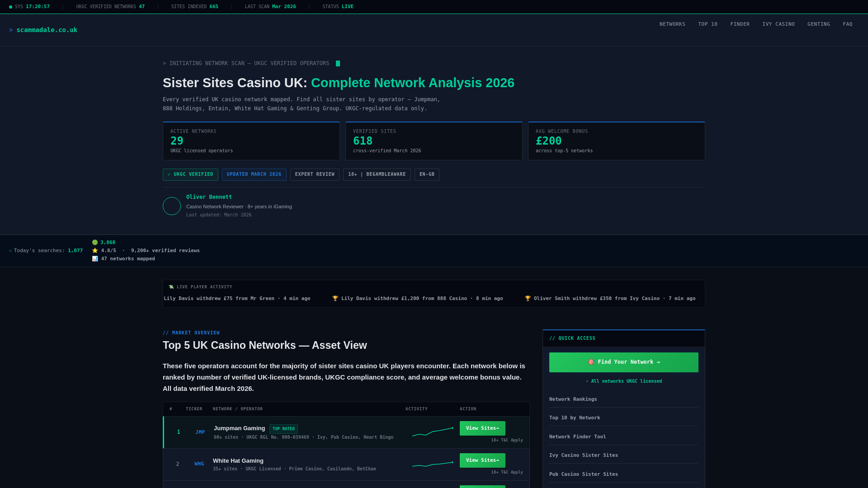This screenshot has width=868, height=488.
Task: Click UKGC VERIFIED NETWORKS 47 status entry
Action: [111, 7]
